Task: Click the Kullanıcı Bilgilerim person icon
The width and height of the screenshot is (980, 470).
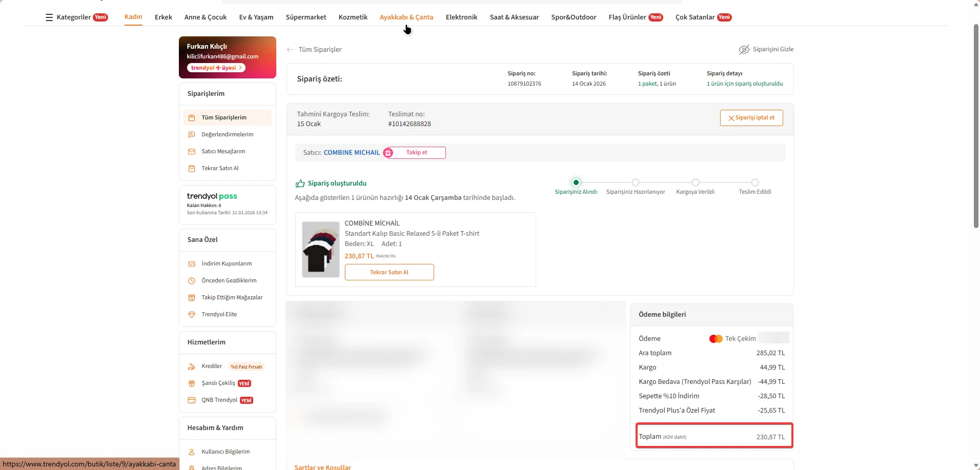Action: 192,452
